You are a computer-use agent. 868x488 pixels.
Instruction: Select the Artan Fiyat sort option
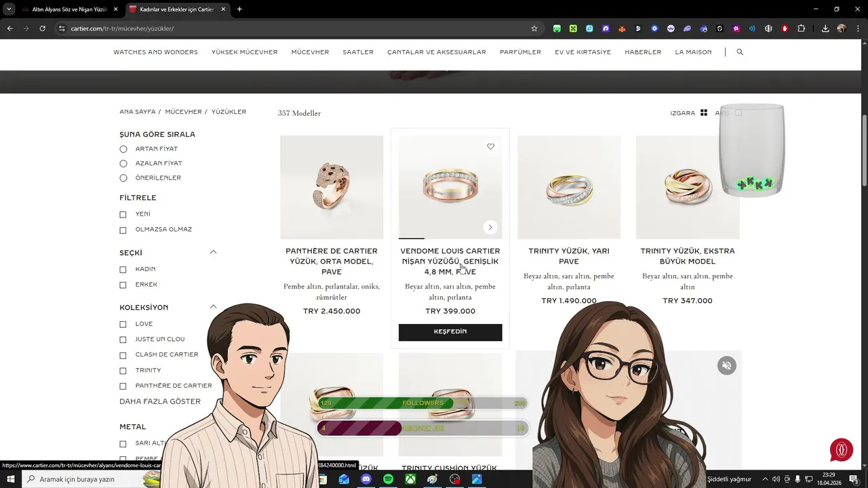[x=123, y=149]
